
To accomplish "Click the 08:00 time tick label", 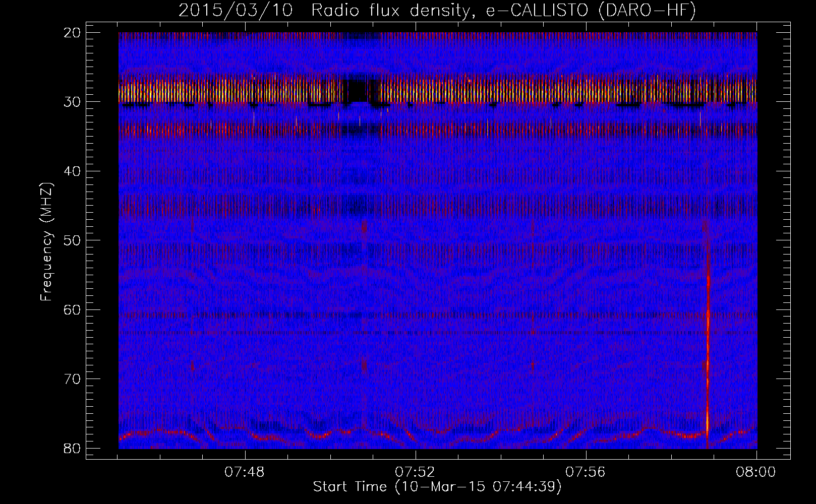I will point(756,472).
